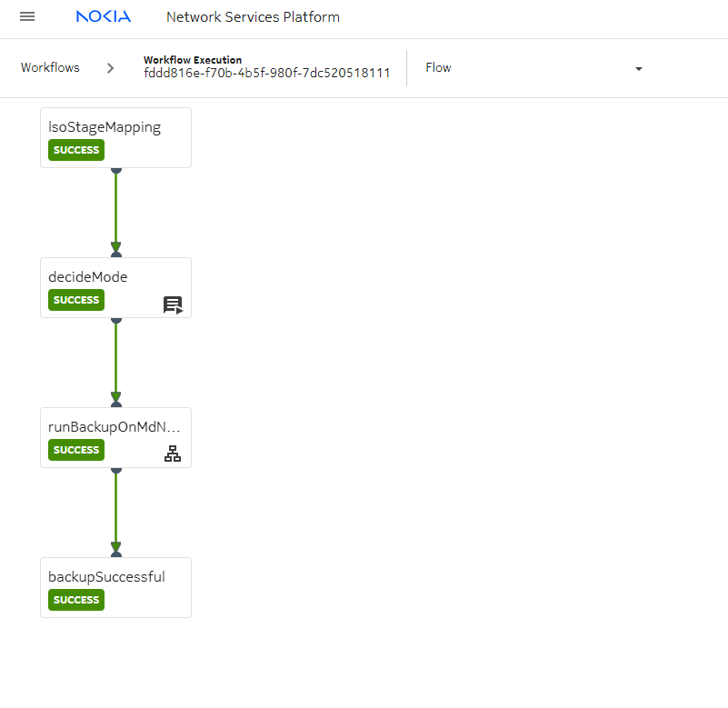The image size is (728, 708).
Task: Click SUCCESS badge on backupSuccessful
Action: pyautogui.click(x=76, y=600)
